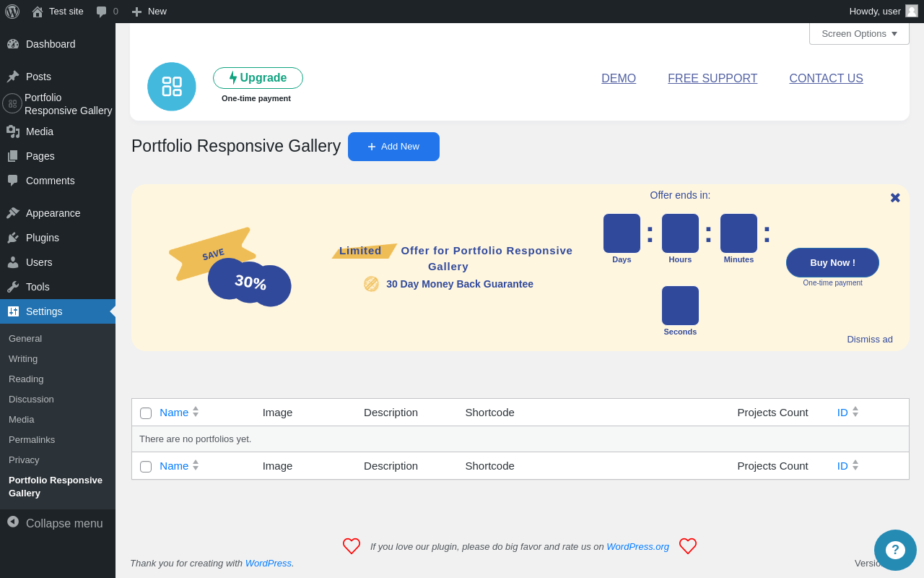The height and width of the screenshot is (578, 924).
Task: Sort by ID in table footer
Action: pos(848,465)
